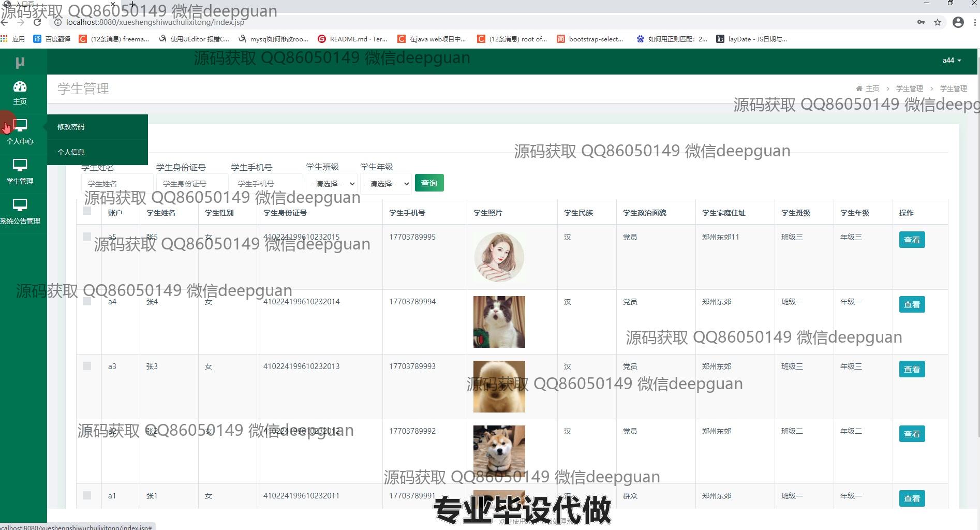
Task: Click the cat photo thumbnail of 张4
Action: tap(499, 322)
